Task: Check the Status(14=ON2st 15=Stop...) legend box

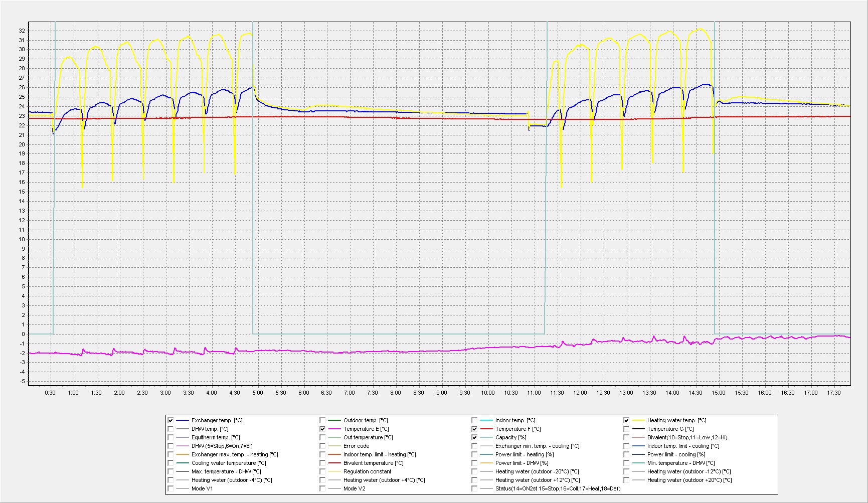Action: pyautogui.click(x=474, y=488)
